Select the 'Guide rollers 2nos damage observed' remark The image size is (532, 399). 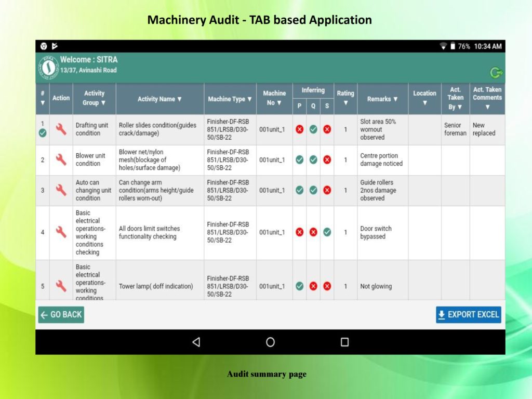(x=378, y=190)
